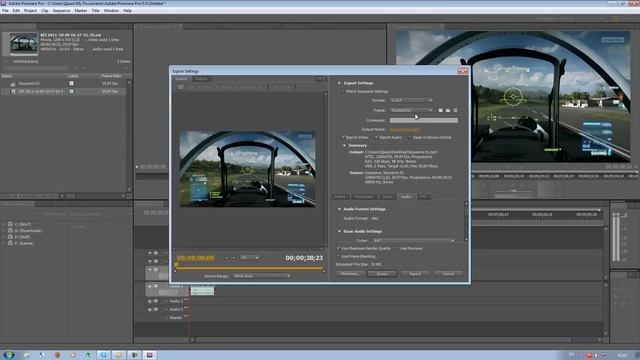Screen dimensions: 640x360
Task: Click the orange Output Name link
Action: tap(404, 129)
